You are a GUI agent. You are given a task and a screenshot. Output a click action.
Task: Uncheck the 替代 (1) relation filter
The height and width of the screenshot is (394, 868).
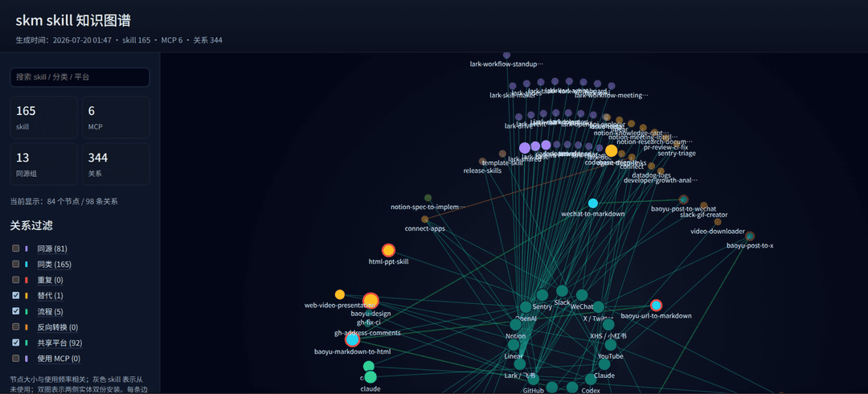(x=16, y=296)
